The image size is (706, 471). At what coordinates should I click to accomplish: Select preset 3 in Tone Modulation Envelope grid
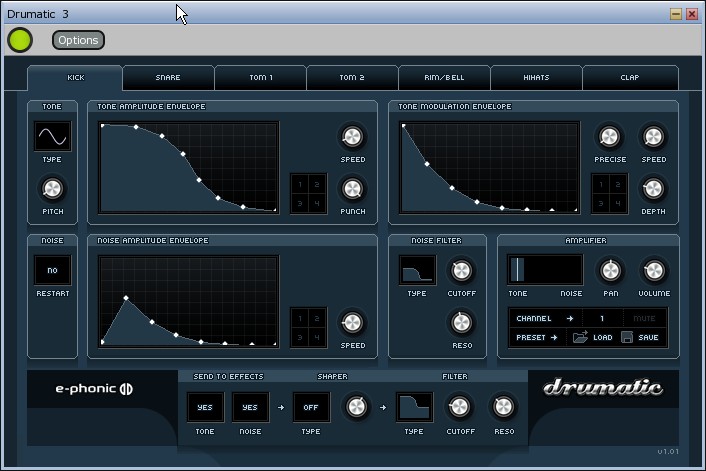(x=601, y=204)
